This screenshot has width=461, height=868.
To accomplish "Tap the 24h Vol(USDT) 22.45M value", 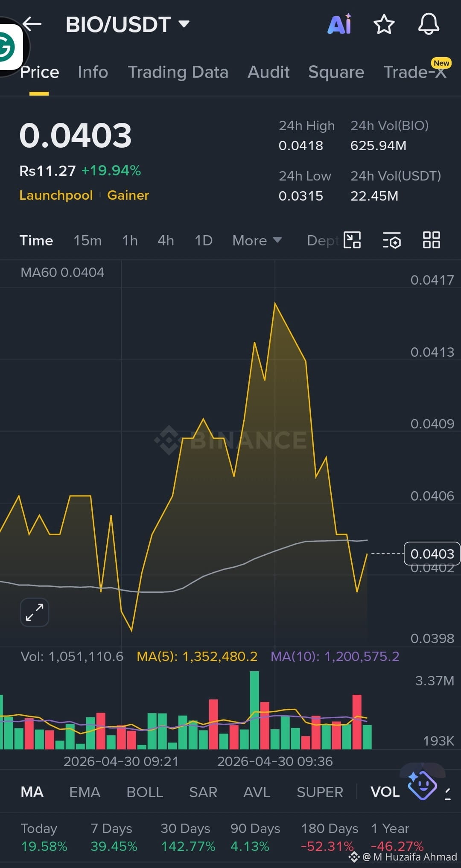I will click(x=374, y=196).
